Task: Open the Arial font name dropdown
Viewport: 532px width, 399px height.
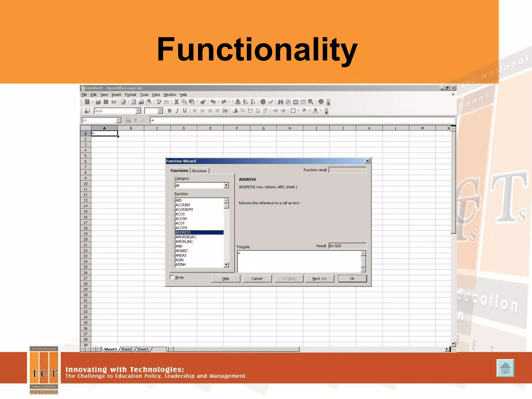Action: (138, 111)
